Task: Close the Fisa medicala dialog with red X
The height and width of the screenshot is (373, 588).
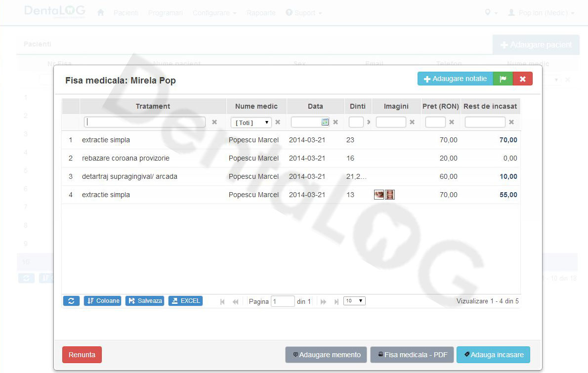Action: tap(523, 79)
